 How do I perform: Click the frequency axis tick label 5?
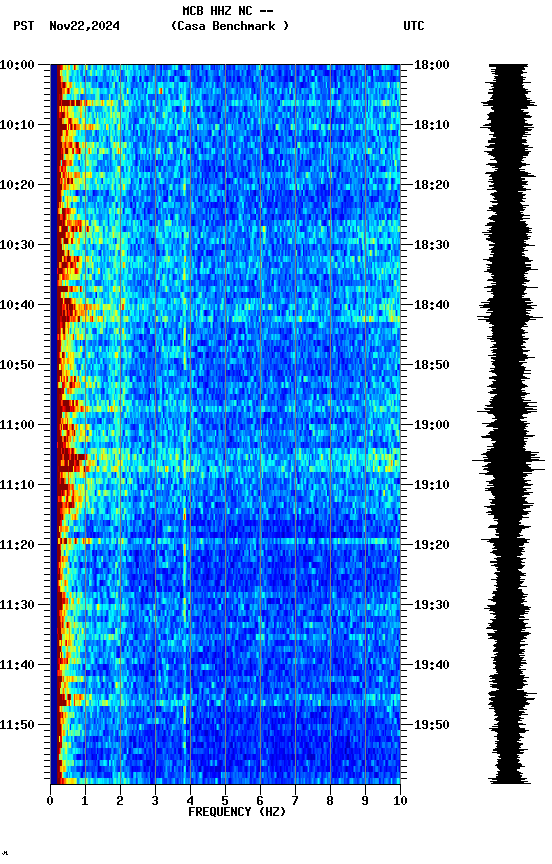[x=225, y=801]
